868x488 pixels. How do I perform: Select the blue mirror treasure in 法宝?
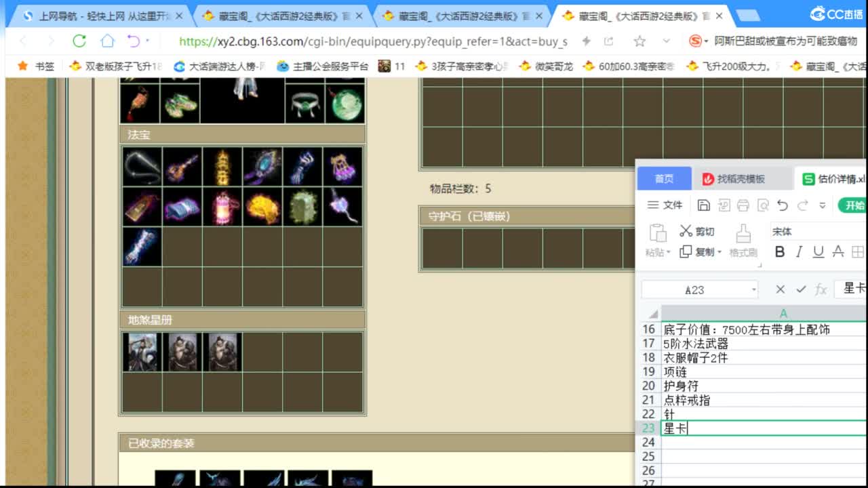pyautogui.click(x=262, y=166)
